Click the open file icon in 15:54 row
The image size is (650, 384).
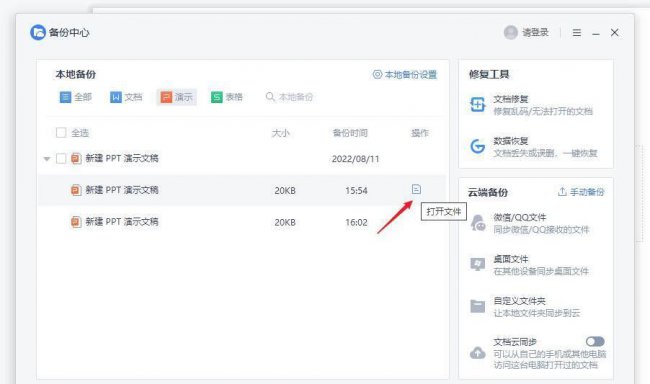[416, 189]
